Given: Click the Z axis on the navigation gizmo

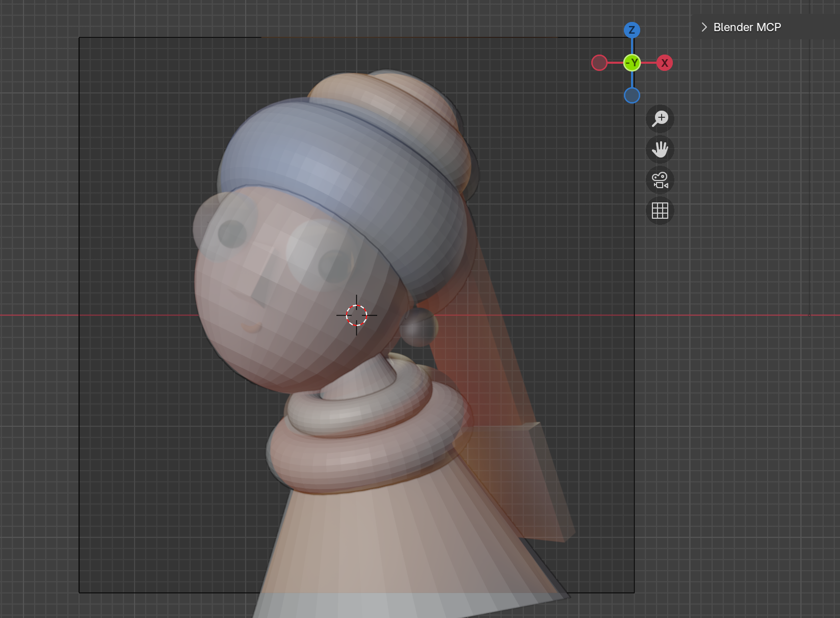Looking at the screenshot, I should click(x=632, y=30).
